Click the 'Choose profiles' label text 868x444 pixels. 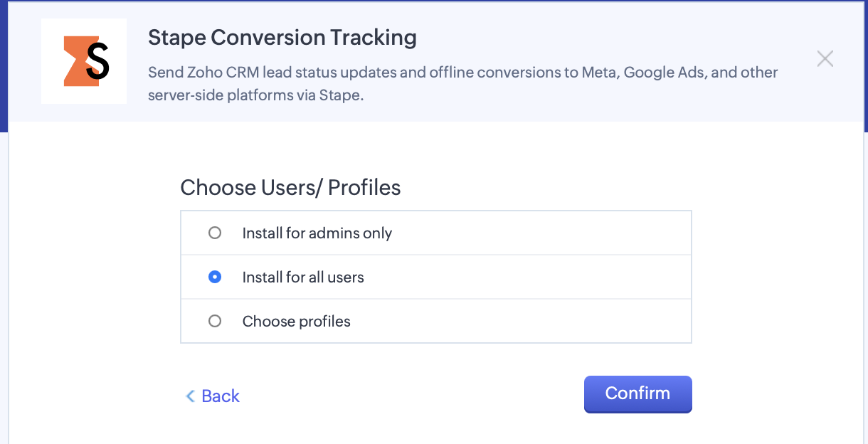(x=297, y=321)
